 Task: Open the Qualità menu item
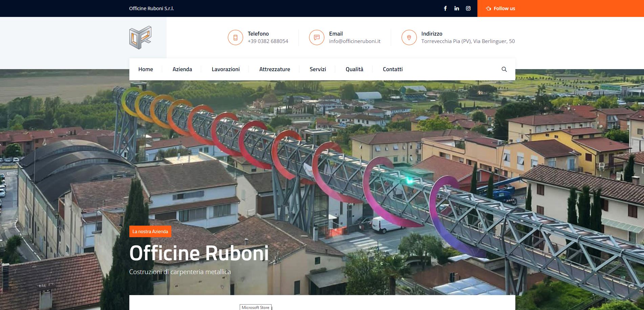(x=354, y=69)
